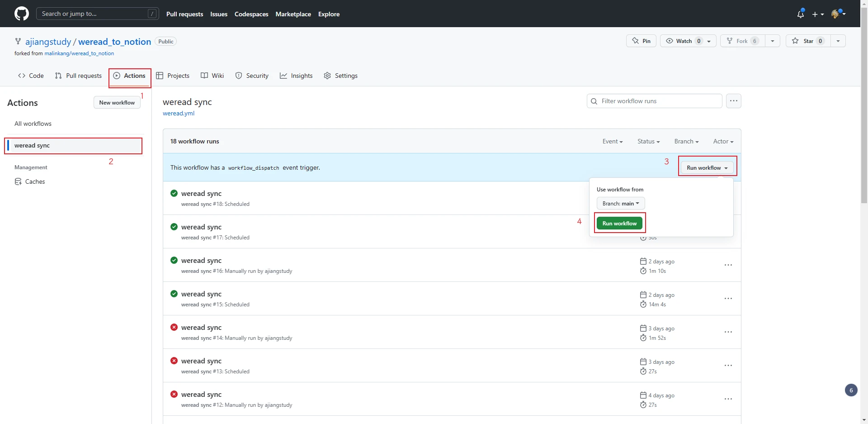Image resolution: width=868 pixels, height=424 pixels.
Task: Click the fork icon beside the repository name
Action: [18, 41]
